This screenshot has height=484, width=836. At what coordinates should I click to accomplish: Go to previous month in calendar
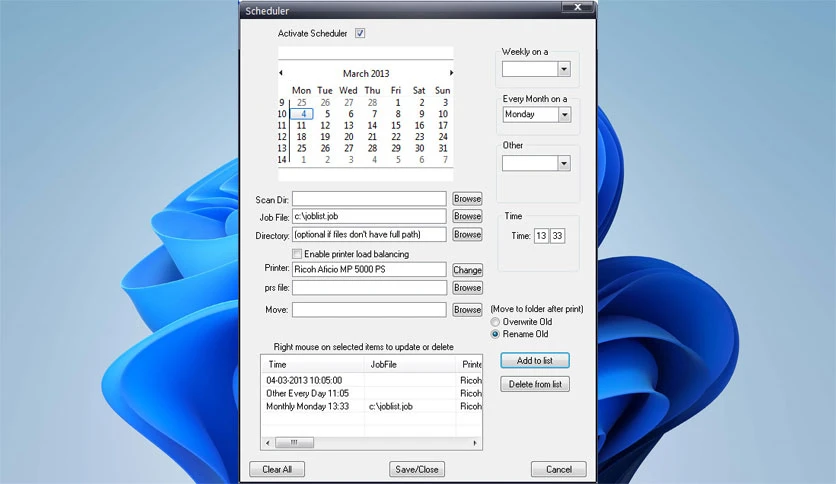click(x=281, y=73)
